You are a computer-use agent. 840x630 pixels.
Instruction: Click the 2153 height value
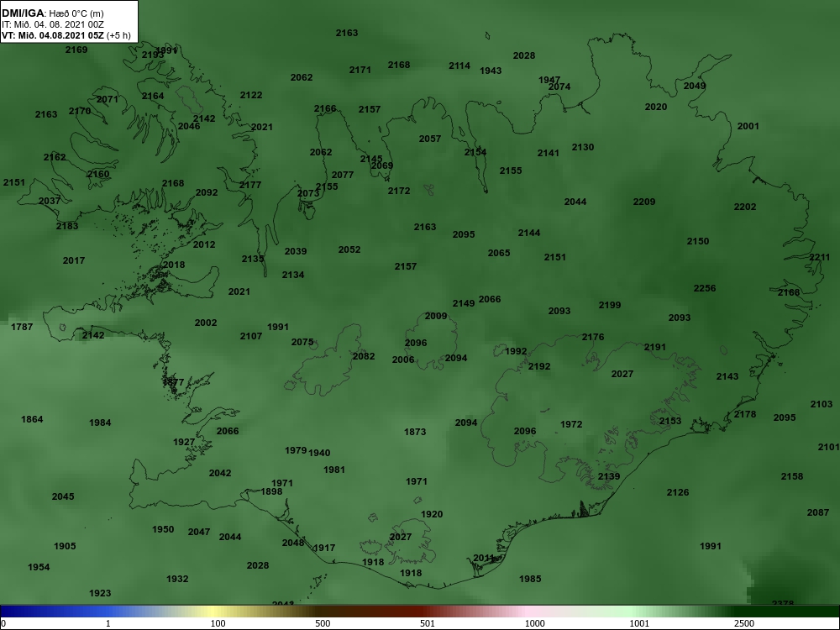[x=670, y=421]
